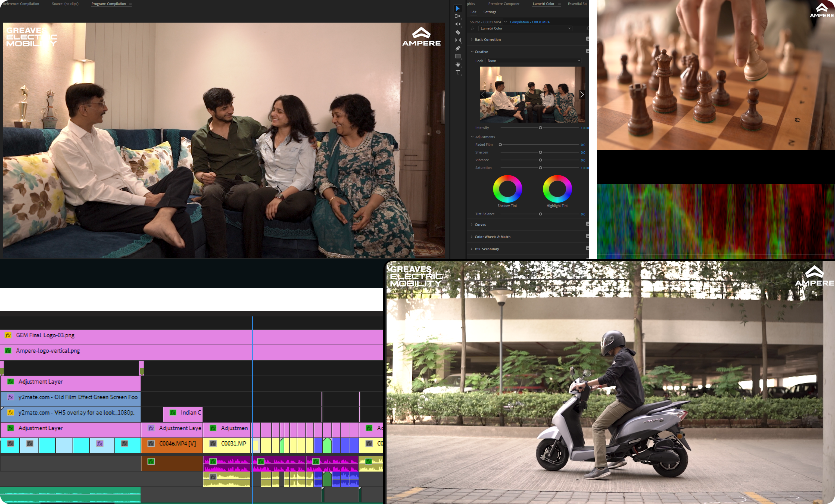Image resolution: width=835 pixels, height=504 pixels.
Task: Open the Look dropdown showing None
Action: click(x=534, y=61)
